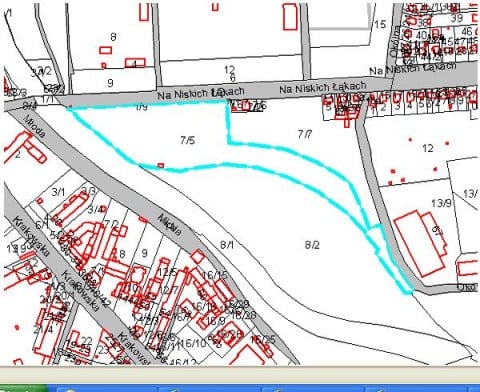Image resolution: width=480 pixels, height=392 pixels.
Task: Click the parcel label 7/9
Action: click(x=141, y=107)
